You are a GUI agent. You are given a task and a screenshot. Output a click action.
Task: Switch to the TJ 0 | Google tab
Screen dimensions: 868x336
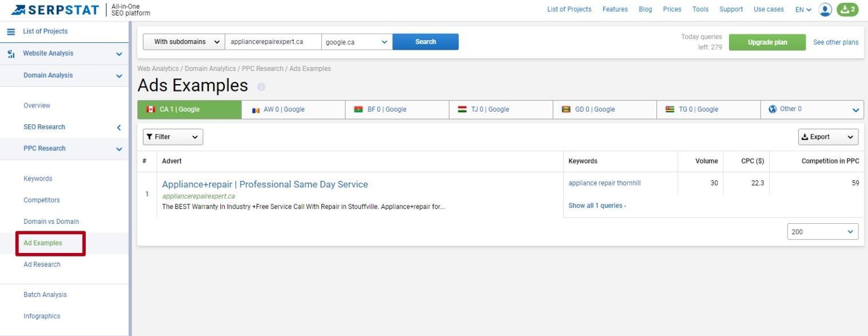501,109
